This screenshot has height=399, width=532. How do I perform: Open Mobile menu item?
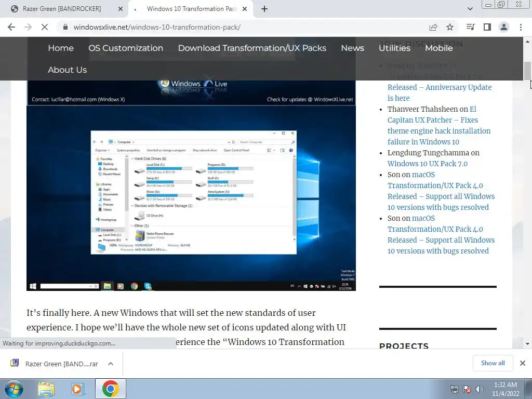438,48
